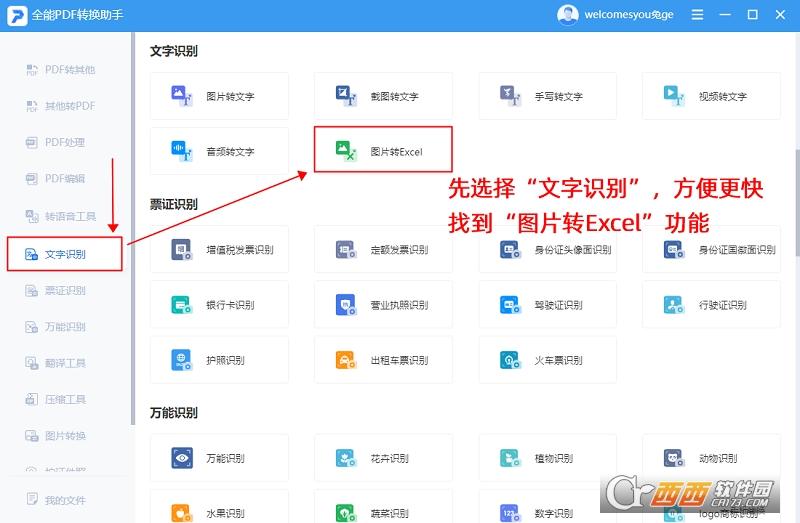Select PDF转其他 in the sidebar
This screenshot has width=800, height=523.
[60, 69]
